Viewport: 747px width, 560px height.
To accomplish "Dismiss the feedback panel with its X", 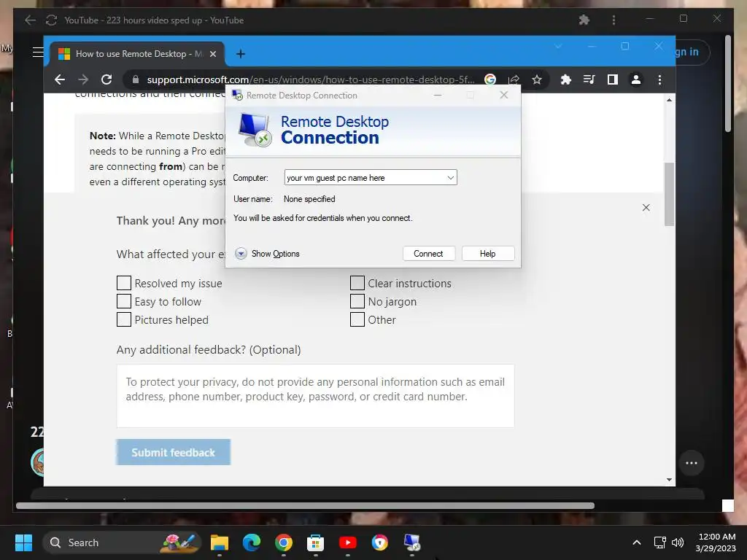I will point(646,208).
